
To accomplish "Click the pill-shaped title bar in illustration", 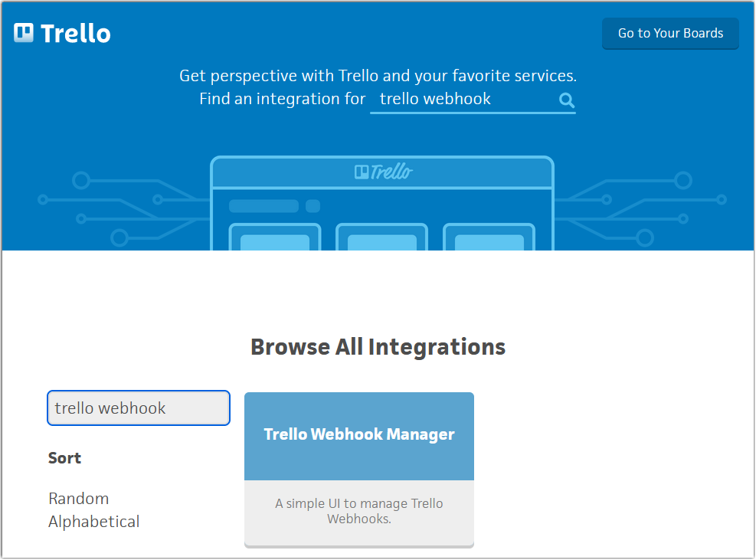I will pos(263,206).
